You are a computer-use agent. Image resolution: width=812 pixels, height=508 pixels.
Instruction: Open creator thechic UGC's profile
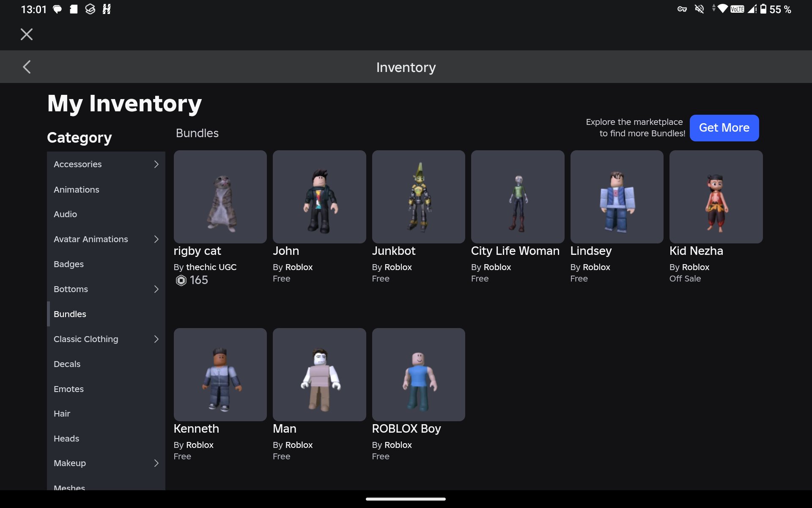211,267
